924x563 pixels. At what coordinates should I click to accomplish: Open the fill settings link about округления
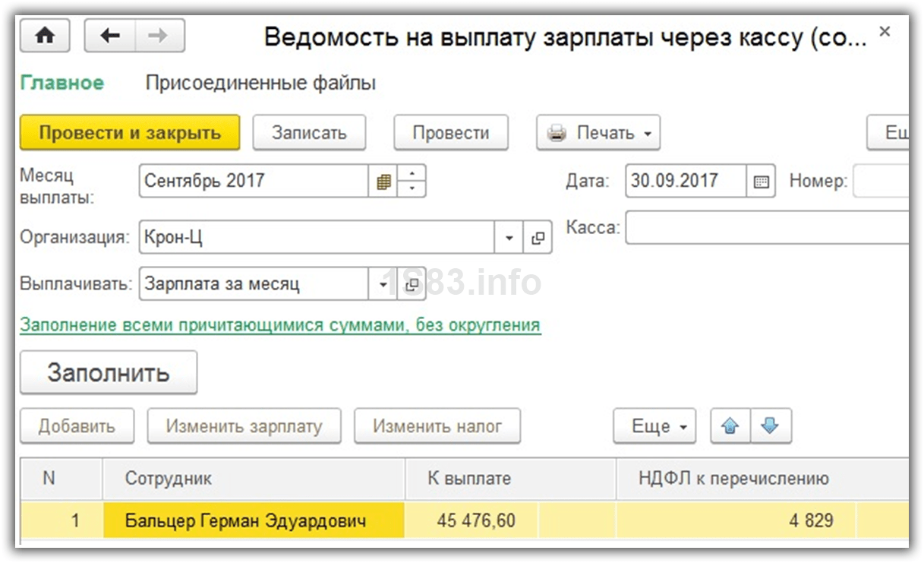280,325
